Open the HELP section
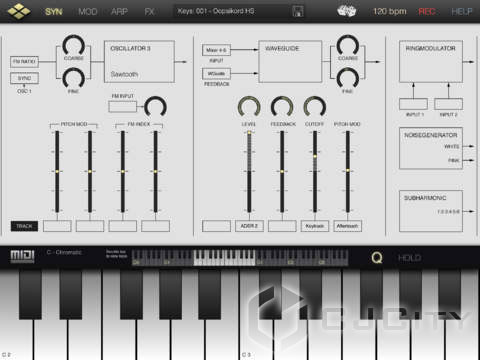Viewport: 480px width, 360px height. point(462,12)
